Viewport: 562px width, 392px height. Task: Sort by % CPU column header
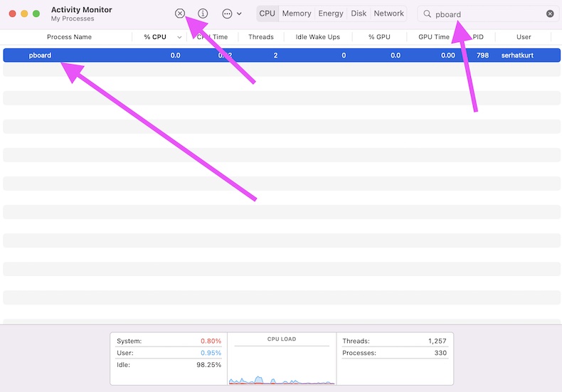pos(155,37)
